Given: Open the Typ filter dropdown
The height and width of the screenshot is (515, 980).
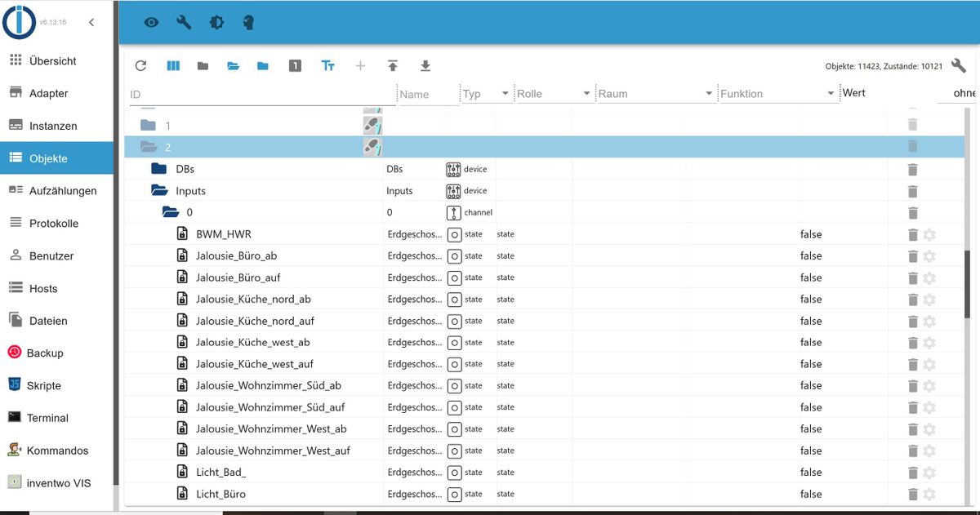Looking at the screenshot, I should click(x=486, y=94).
